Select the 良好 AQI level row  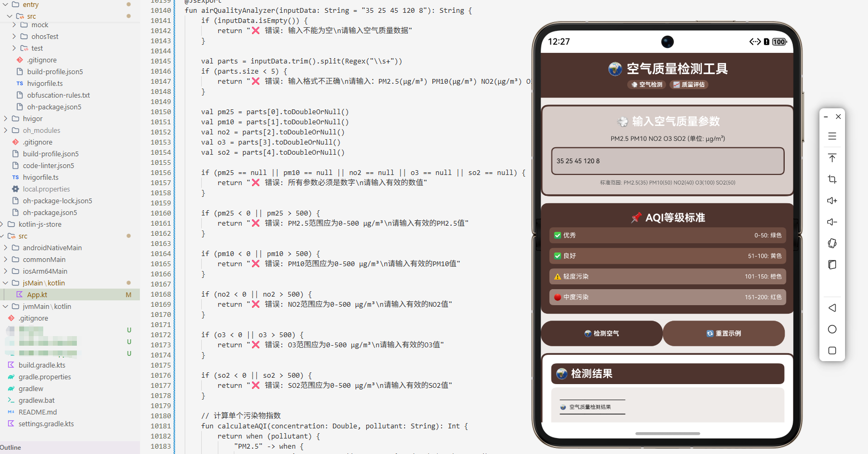coord(667,256)
